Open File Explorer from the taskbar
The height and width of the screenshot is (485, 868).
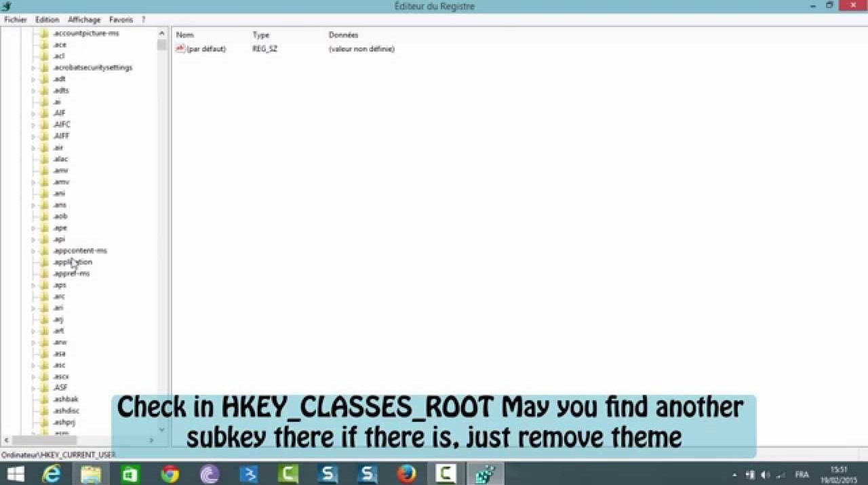coord(91,474)
